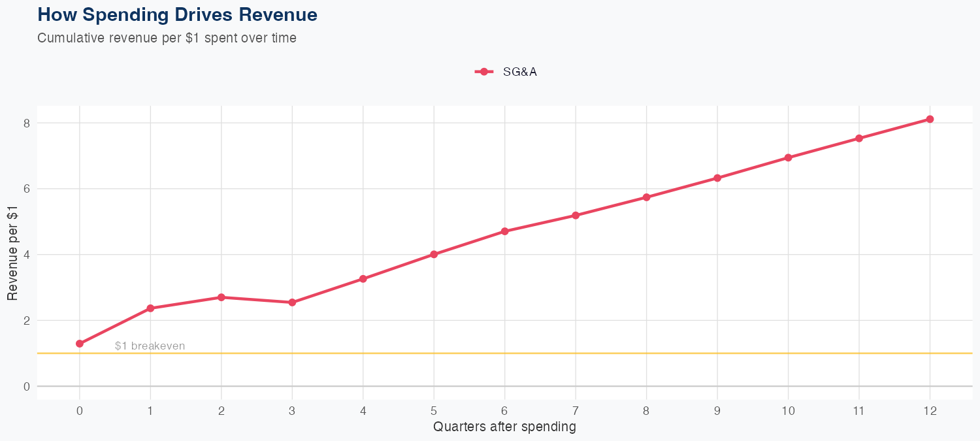Select the quarter 11 data marker

[859, 139]
